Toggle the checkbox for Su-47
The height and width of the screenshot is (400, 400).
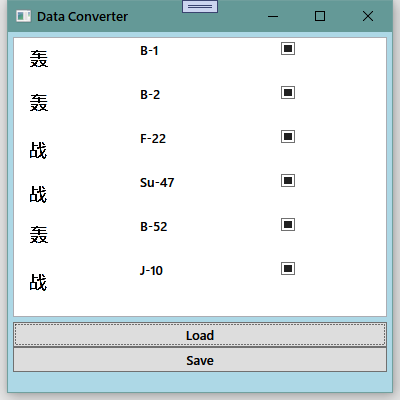point(288,181)
